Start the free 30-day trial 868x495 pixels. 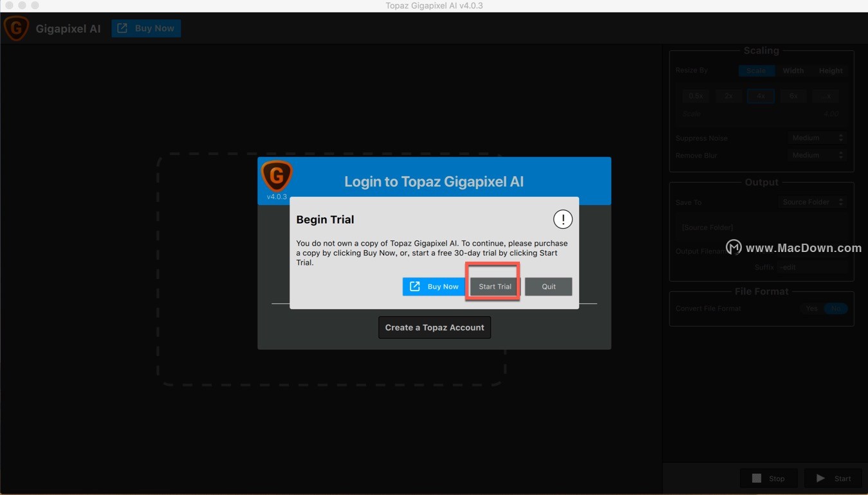(x=495, y=287)
